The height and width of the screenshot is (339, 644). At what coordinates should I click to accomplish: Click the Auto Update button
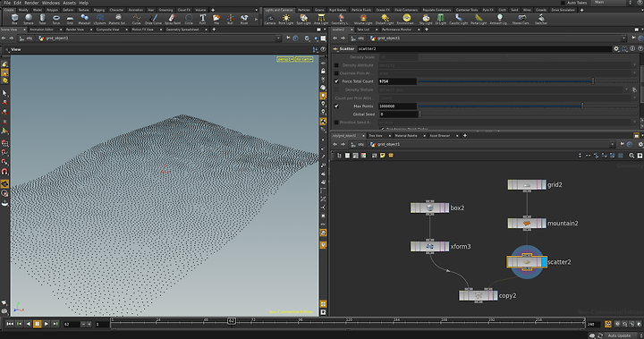pyautogui.click(x=619, y=335)
